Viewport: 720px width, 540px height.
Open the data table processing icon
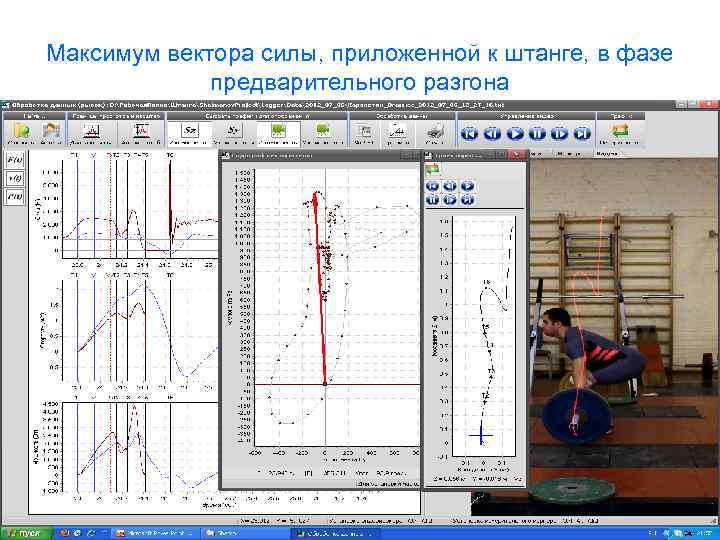(364, 131)
